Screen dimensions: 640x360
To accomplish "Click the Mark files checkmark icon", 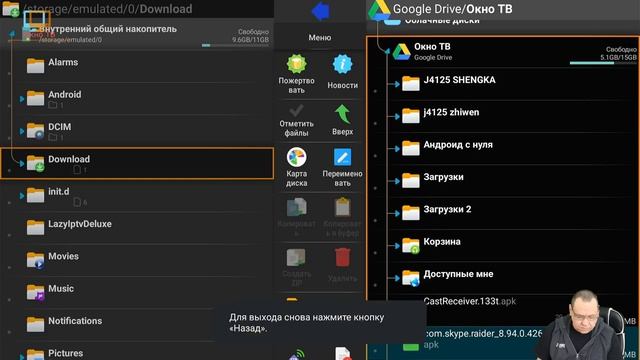I will point(296,110).
